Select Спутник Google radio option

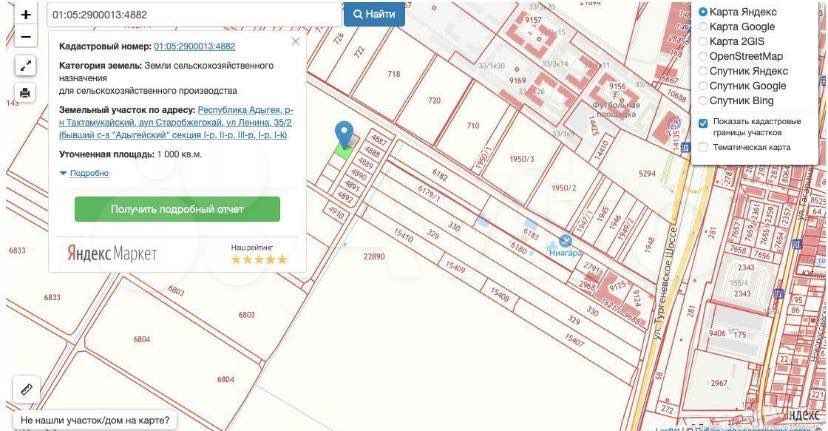pyautogui.click(x=703, y=86)
